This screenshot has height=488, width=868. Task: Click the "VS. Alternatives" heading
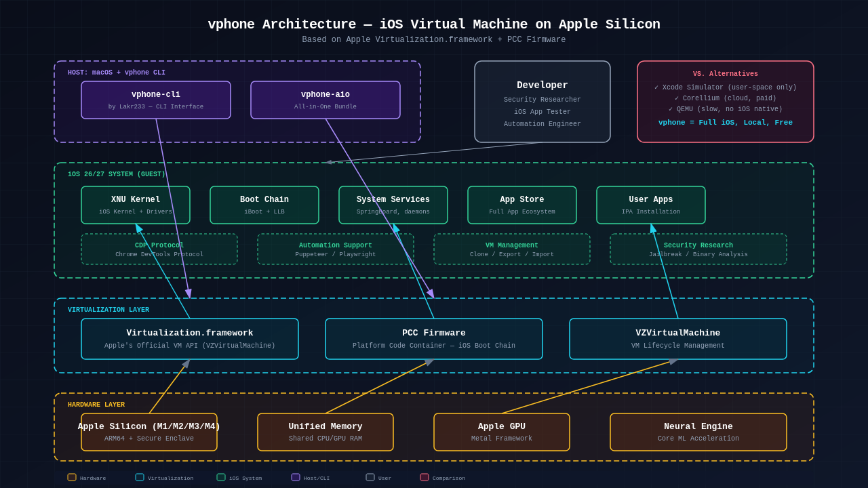[726, 74]
